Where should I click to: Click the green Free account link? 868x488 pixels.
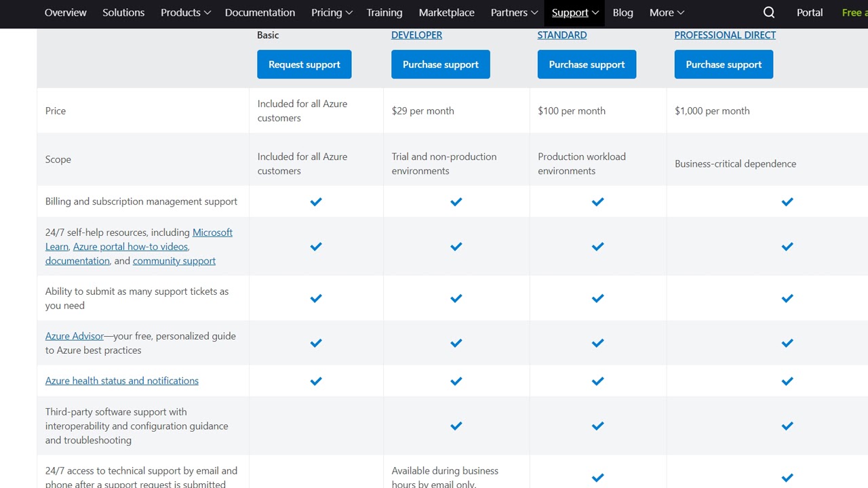tap(854, 12)
